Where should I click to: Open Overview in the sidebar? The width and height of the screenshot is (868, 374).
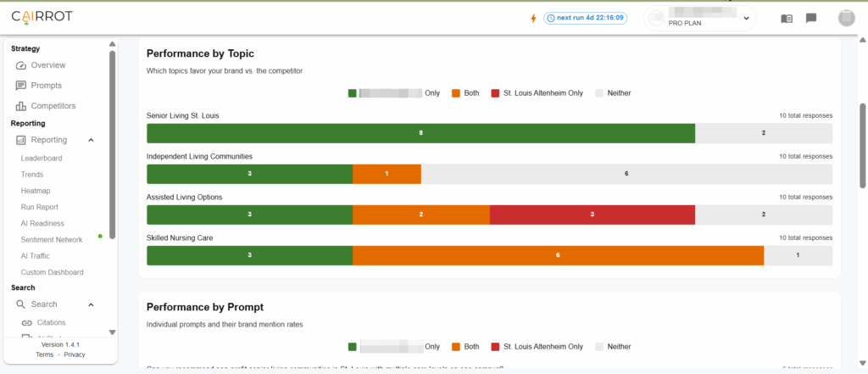tap(48, 65)
